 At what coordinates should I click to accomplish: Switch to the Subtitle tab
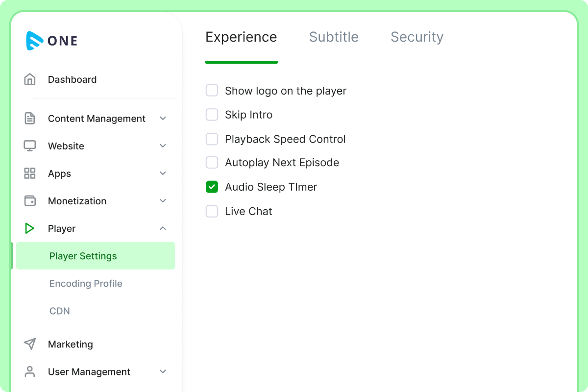click(334, 37)
